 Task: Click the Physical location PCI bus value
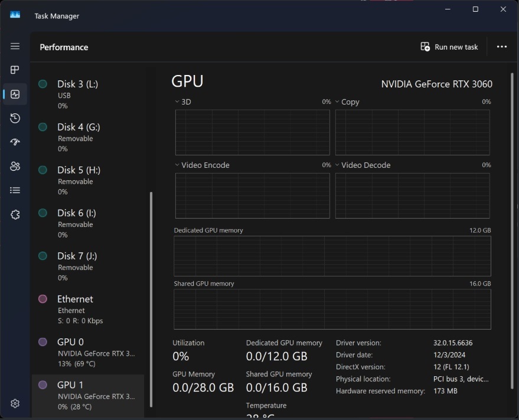pyautogui.click(x=461, y=379)
